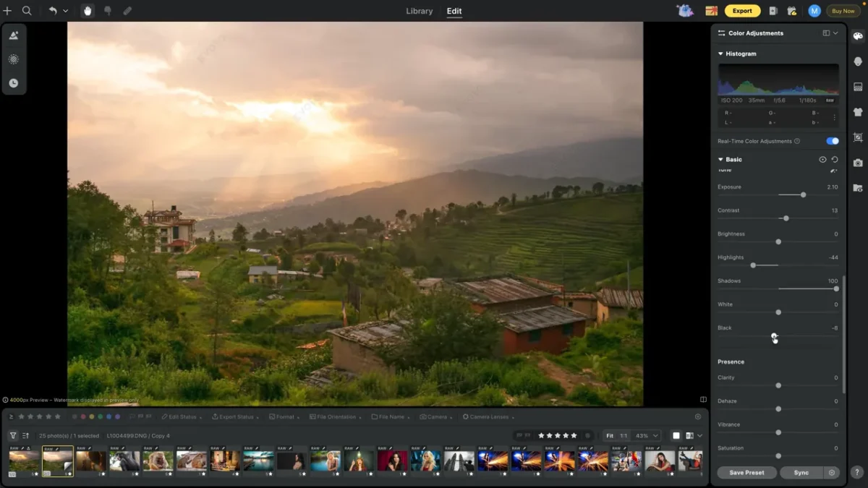Click the Real-Time Color Adjustments info icon
This screenshot has width=868, height=488.
(x=797, y=141)
